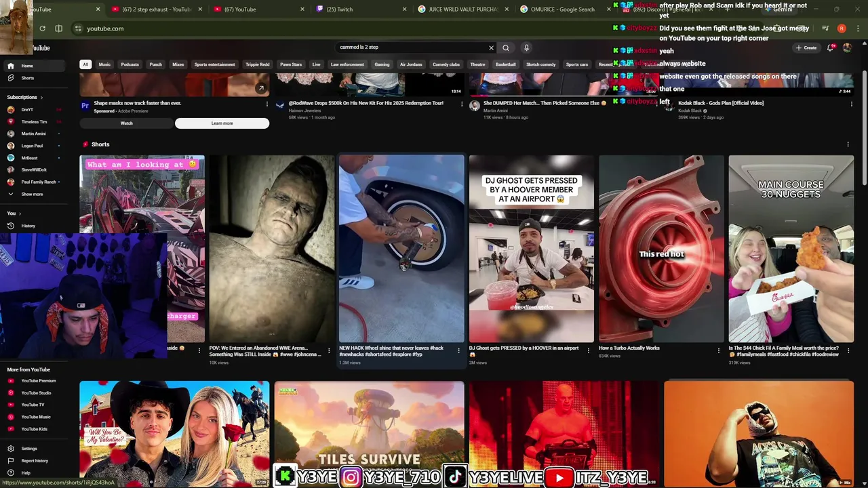Screen dimensions: 868x488
Task: Open options menu for How a Turbo Actually Works
Action: click(x=719, y=350)
